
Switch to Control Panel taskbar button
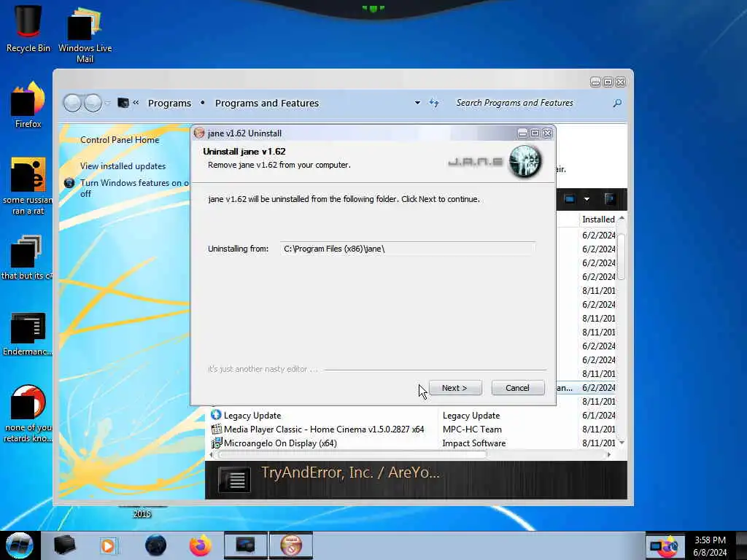[245, 545]
